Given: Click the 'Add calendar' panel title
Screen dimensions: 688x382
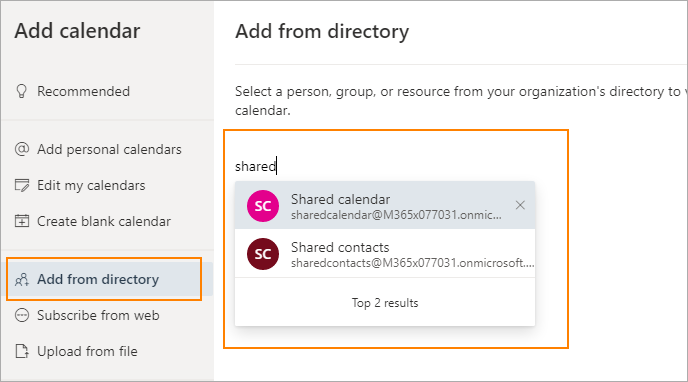Looking at the screenshot, I should pyautogui.click(x=77, y=31).
